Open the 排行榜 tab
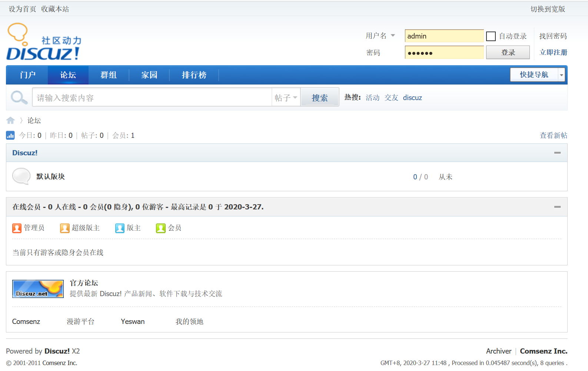This screenshot has width=588, height=371. tap(194, 75)
